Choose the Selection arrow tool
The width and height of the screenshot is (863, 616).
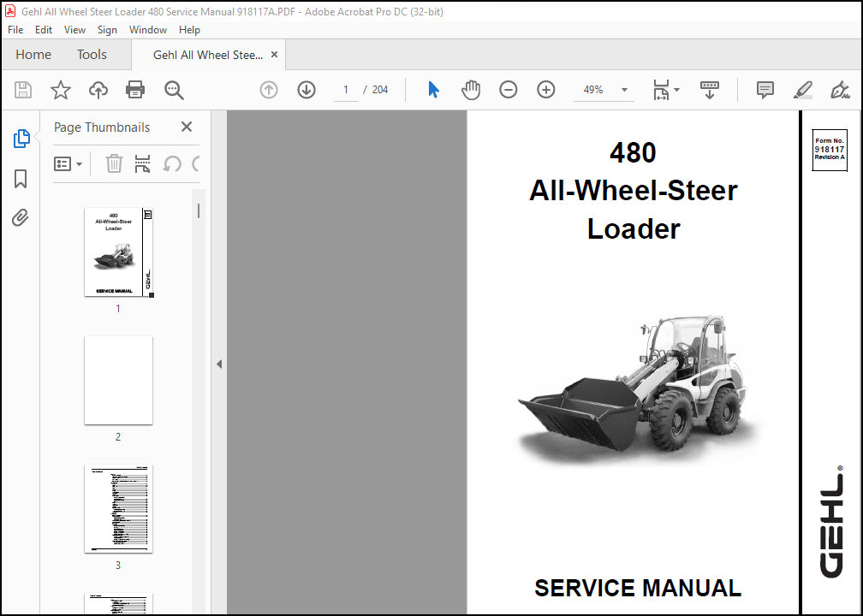point(434,90)
